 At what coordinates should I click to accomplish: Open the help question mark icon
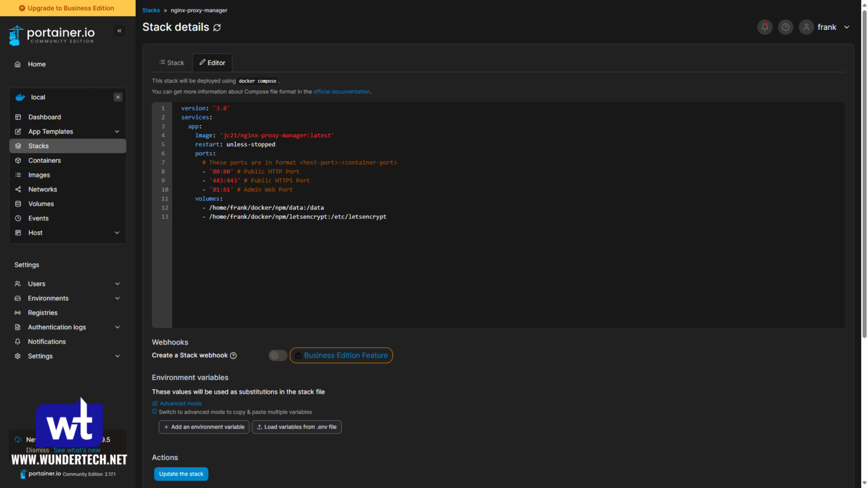point(785,27)
